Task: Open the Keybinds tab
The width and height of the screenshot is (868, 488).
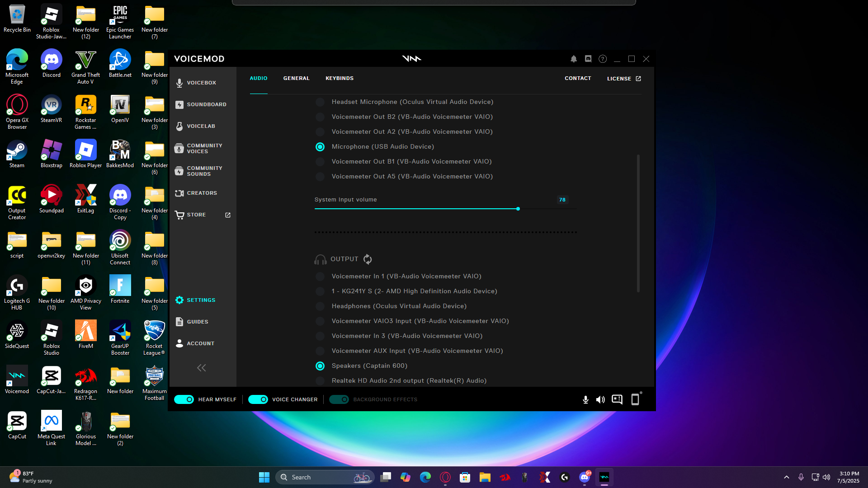Action: click(340, 78)
